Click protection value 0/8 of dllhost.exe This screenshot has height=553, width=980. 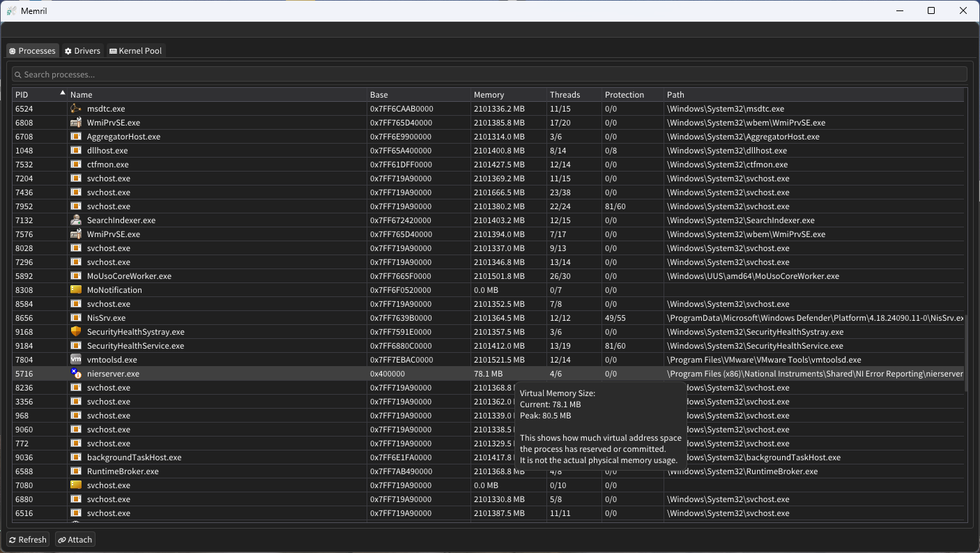611,151
